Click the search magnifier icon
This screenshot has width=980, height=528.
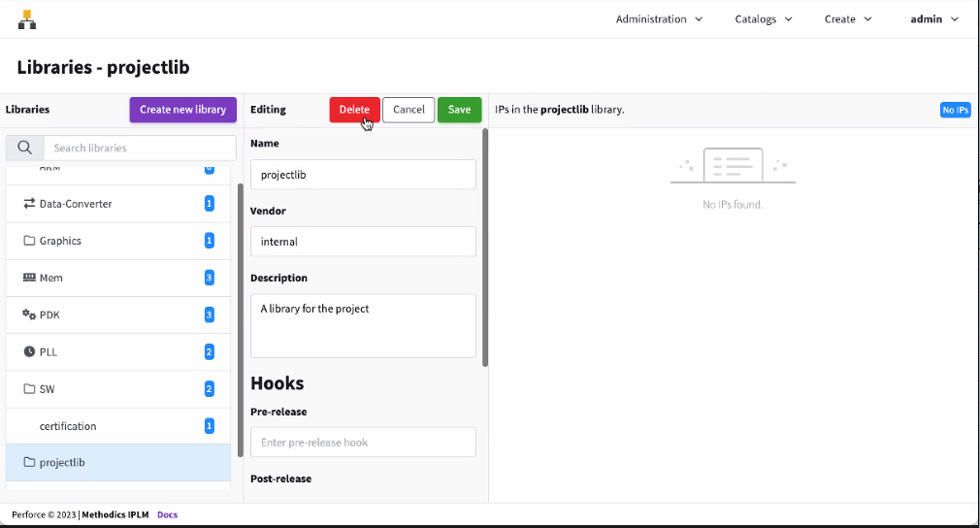coord(25,148)
